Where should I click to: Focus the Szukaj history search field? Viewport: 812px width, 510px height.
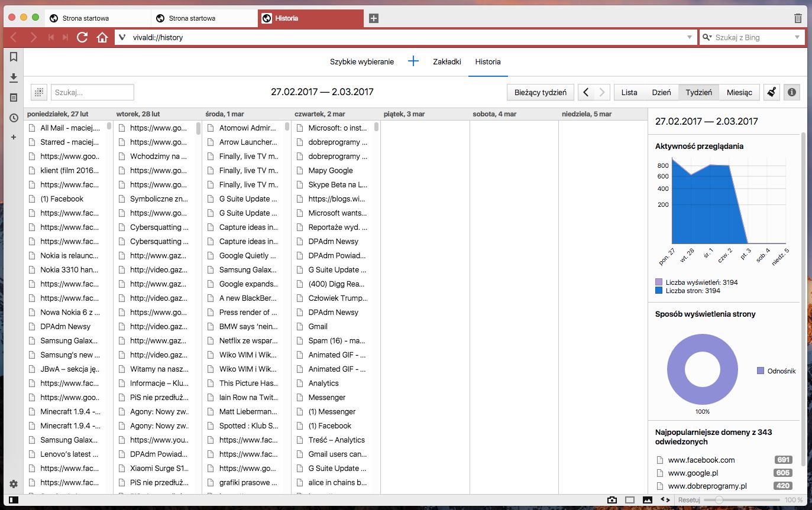93,92
